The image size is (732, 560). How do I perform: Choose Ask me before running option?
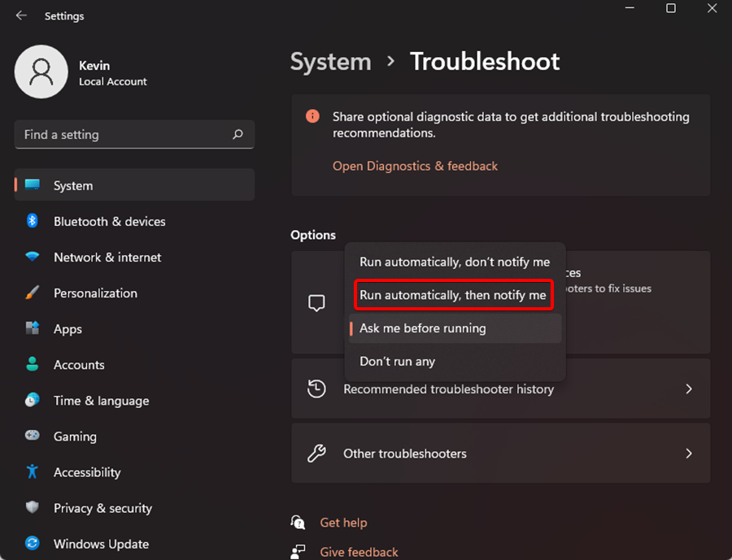[455, 328]
